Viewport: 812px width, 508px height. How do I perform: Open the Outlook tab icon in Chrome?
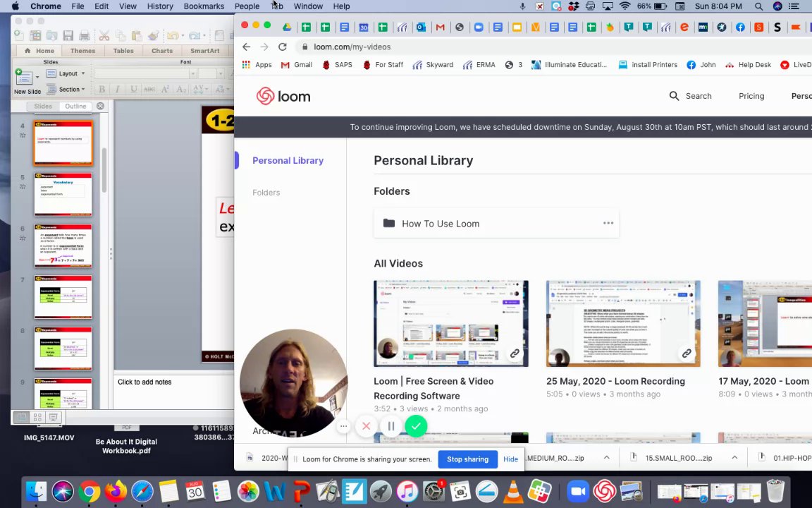click(x=421, y=27)
